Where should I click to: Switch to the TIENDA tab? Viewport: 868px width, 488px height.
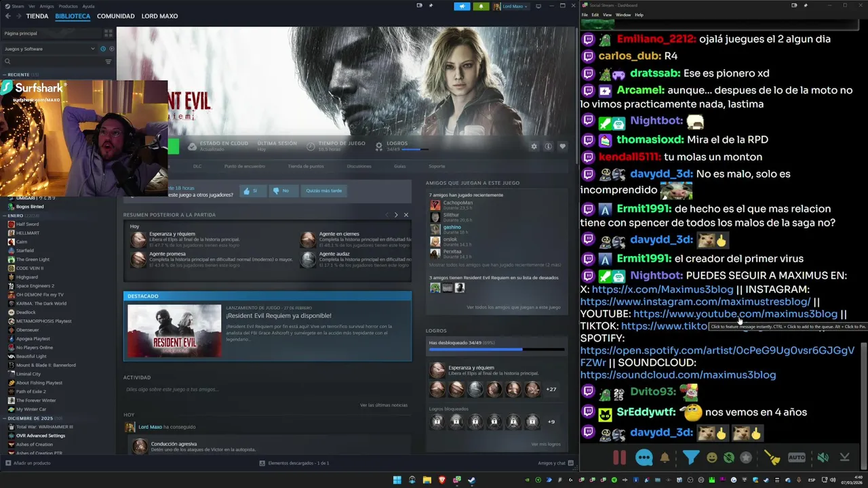[37, 16]
